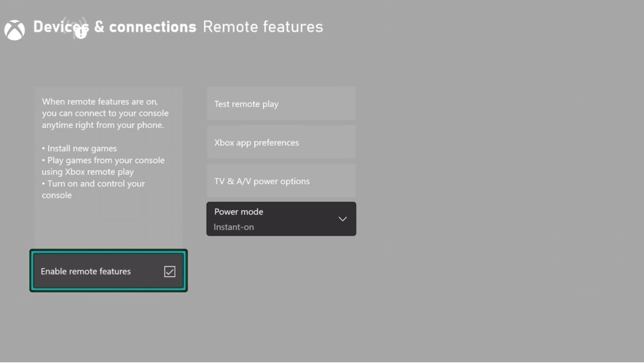Image resolution: width=644 pixels, height=364 pixels.
Task: Open Xbox app preferences
Action: coord(281,142)
